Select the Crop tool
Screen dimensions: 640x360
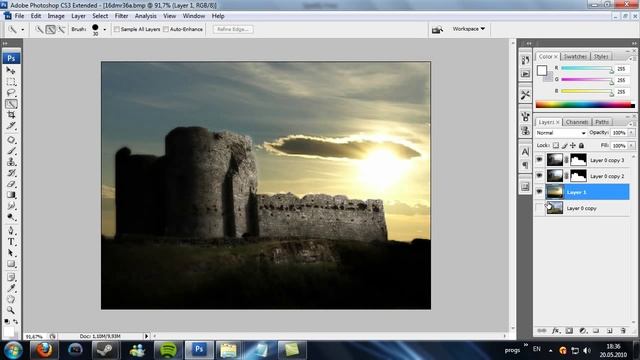[11, 115]
